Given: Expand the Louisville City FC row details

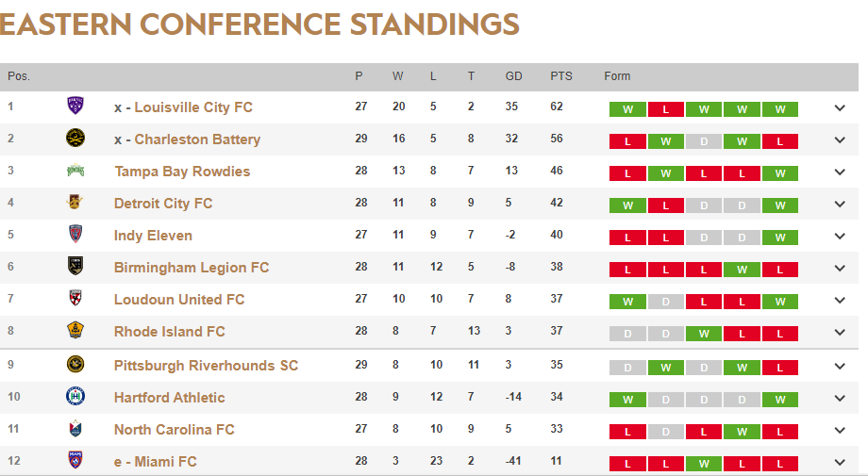Looking at the screenshot, I should pyautogui.click(x=840, y=107).
